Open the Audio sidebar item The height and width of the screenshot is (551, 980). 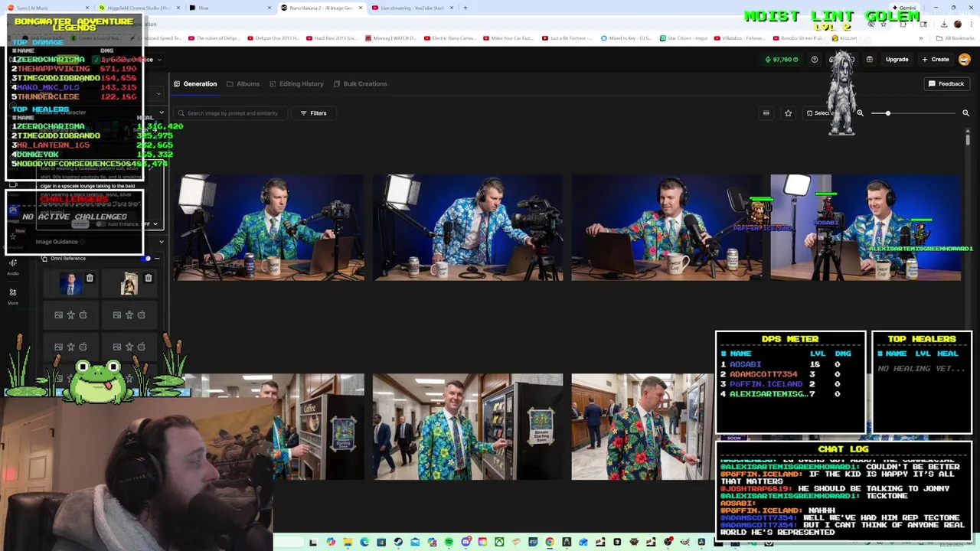pyautogui.click(x=13, y=267)
